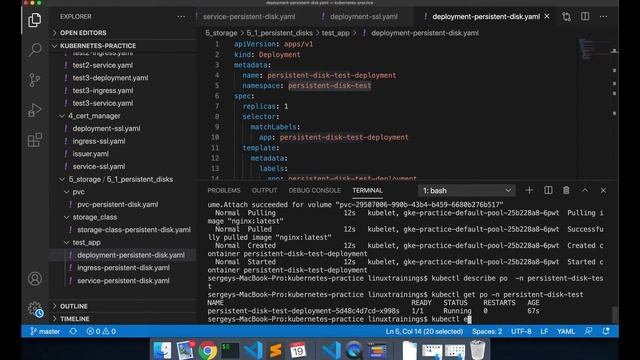This screenshot has width=640, height=360.
Task: Click 5_storage in the breadcrumb path
Action: tap(221, 33)
